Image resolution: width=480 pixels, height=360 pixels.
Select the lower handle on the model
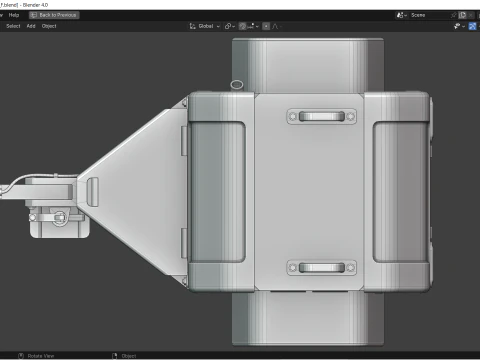click(321, 268)
